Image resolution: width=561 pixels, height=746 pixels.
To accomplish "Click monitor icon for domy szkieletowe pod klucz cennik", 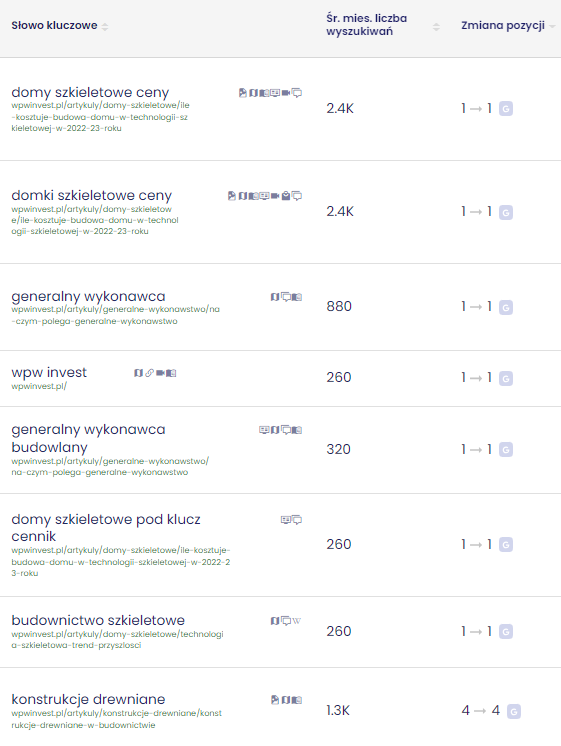I will pos(285,520).
